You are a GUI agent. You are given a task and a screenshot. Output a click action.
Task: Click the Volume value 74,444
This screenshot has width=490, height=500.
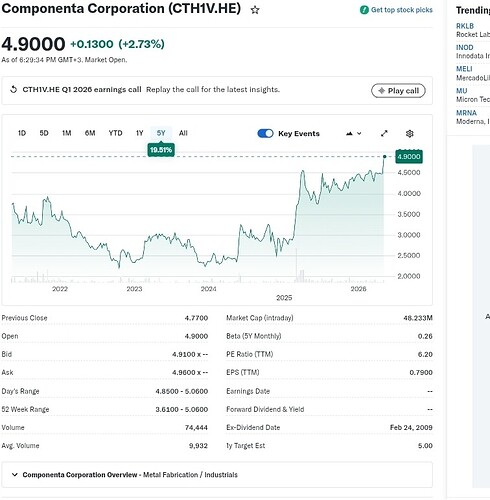[x=196, y=428]
